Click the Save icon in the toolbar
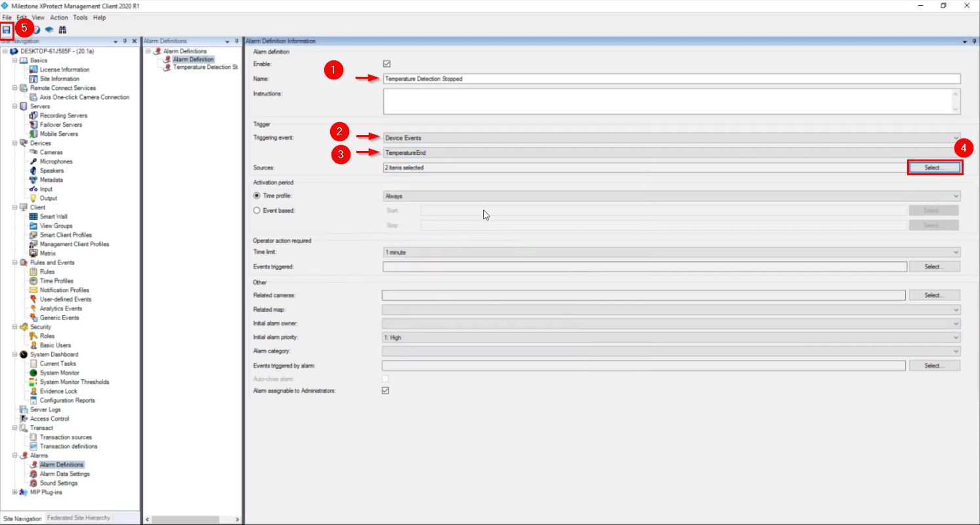This screenshot has width=980, height=525. tap(7, 30)
